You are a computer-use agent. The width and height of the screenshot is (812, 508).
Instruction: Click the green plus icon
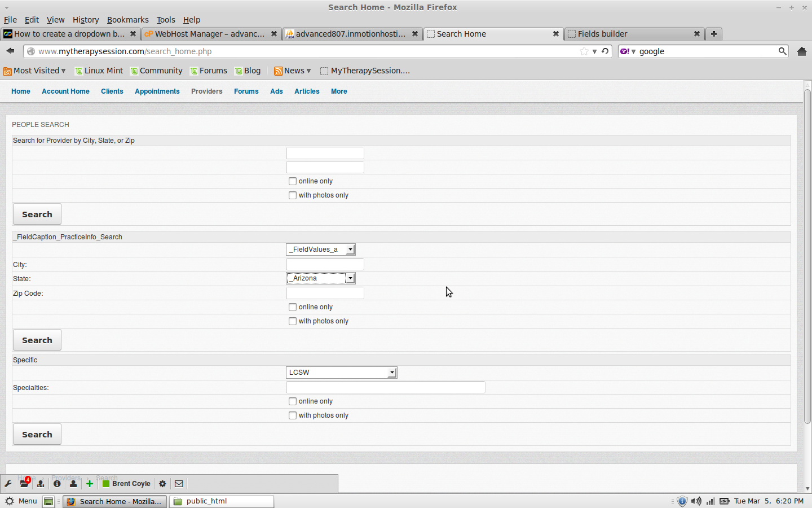[90, 484]
